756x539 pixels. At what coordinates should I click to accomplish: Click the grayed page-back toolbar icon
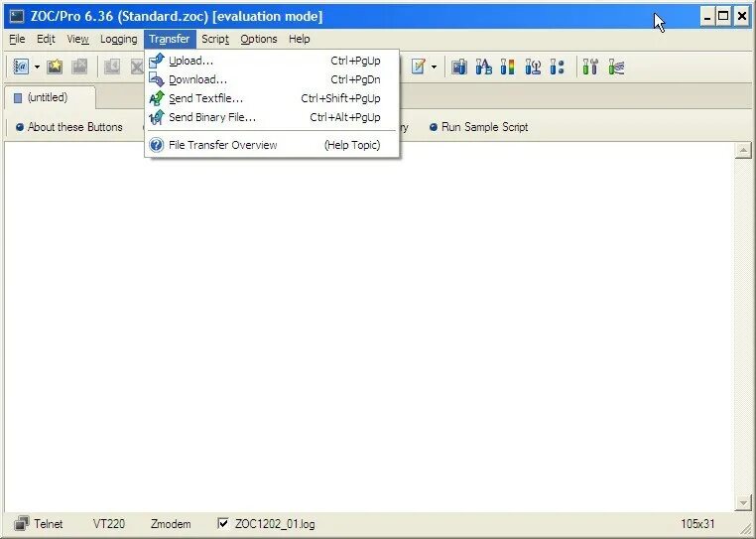tap(112, 67)
